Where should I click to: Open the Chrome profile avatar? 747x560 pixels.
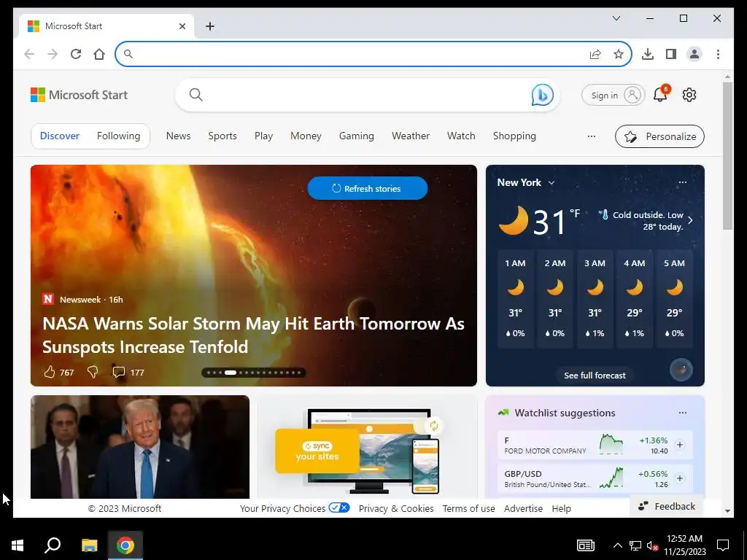(x=694, y=54)
